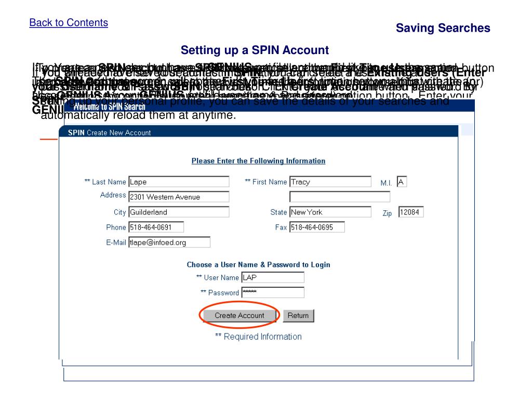Screen dimensions: 532x399
Task: Click the Setting up a SPIN Account title
Action: (x=255, y=50)
